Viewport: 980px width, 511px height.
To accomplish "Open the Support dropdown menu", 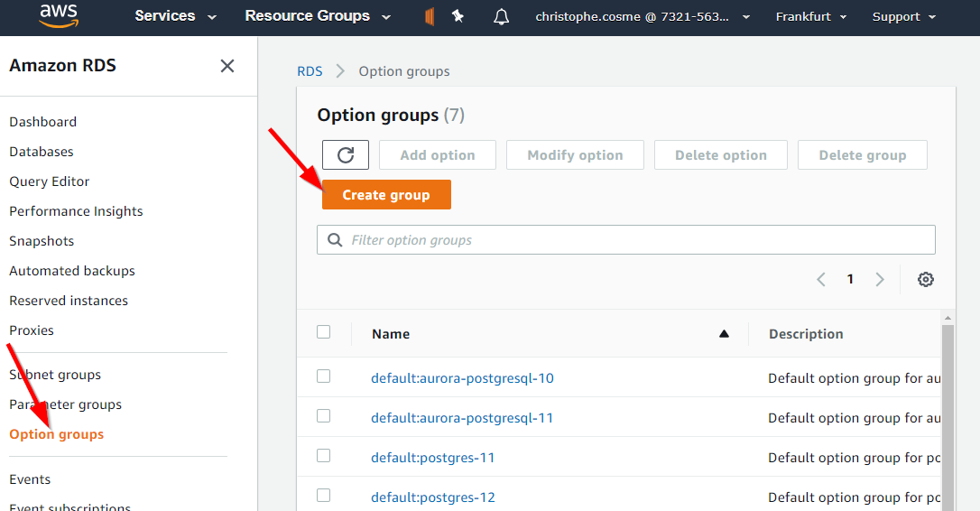I will pos(904,17).
